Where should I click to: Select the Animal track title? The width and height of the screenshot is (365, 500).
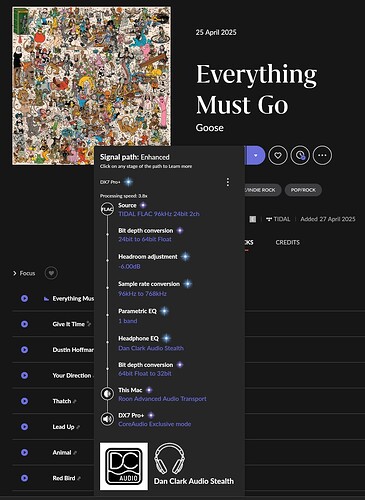click(x=62, y=452)
